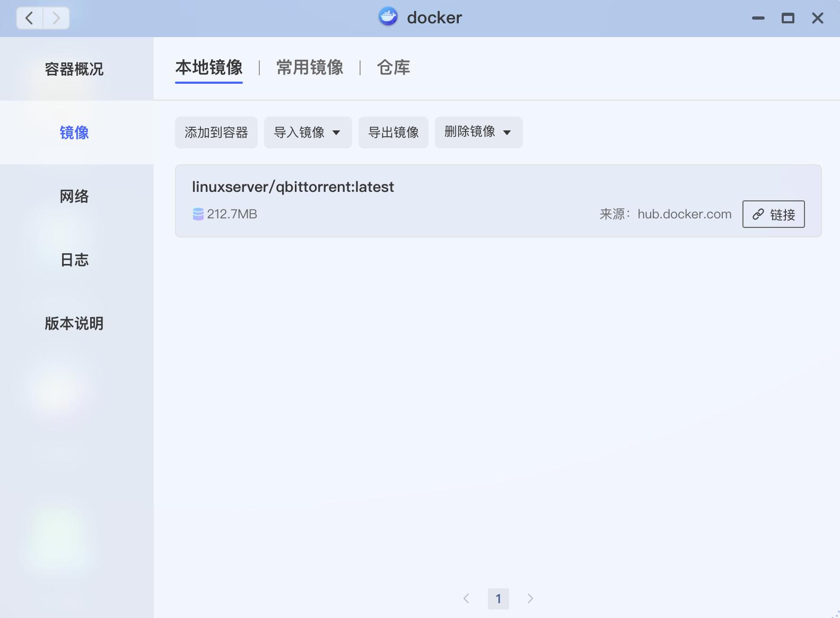The height and width of the screenshot is (618, 840).
Task: Select the linuxserver/qbittorrent:latest image name
Action: pos(293,187)
